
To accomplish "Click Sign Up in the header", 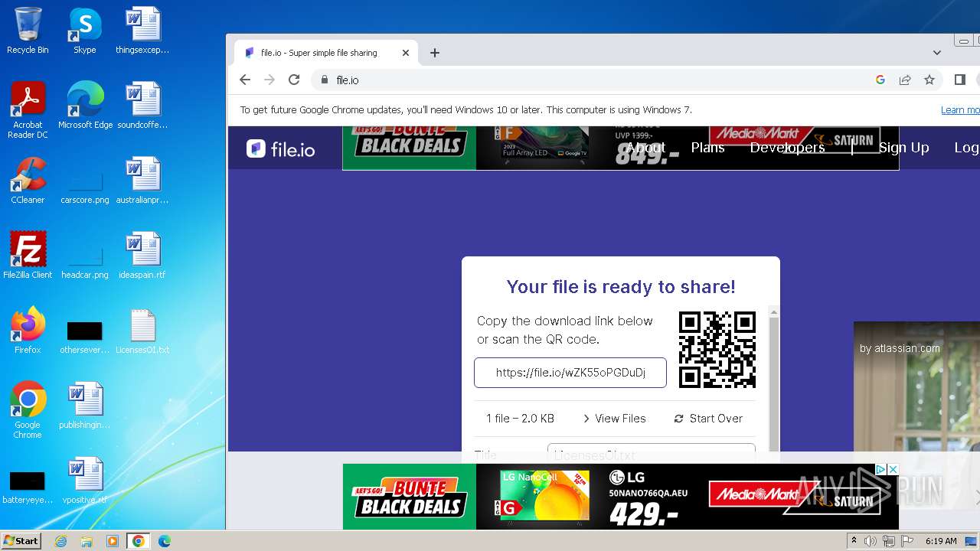I will (903, 147).
